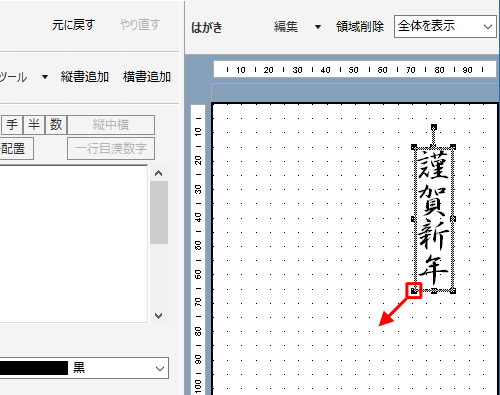This screenshot has width=500, height=395.
Task: Click the 領域削除 button
Action: 360,27
